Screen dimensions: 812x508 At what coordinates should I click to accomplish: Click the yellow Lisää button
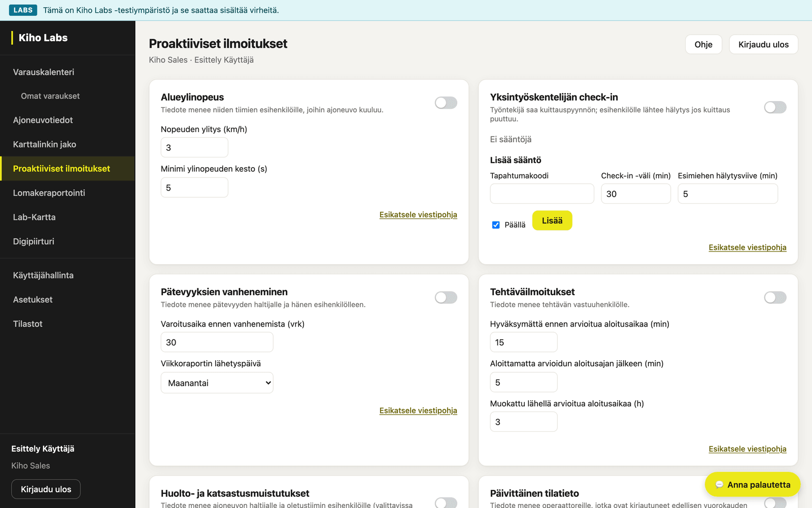pos(552,220)
